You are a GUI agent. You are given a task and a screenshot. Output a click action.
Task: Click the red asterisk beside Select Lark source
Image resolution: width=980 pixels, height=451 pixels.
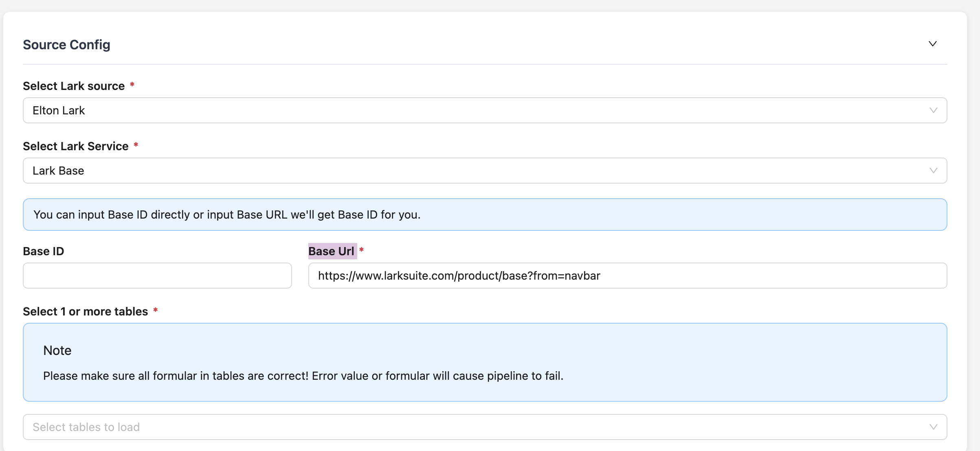pyautogui.click(x=132, y=85)
